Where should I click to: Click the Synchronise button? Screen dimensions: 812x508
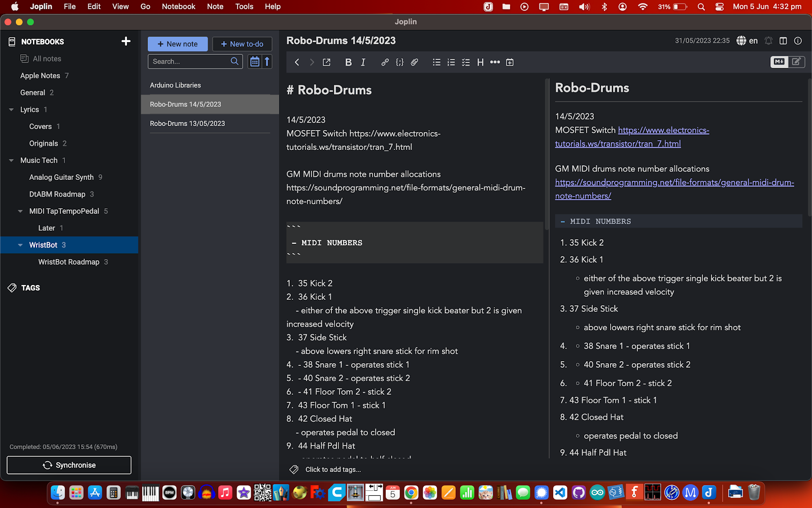coord(69,465)
